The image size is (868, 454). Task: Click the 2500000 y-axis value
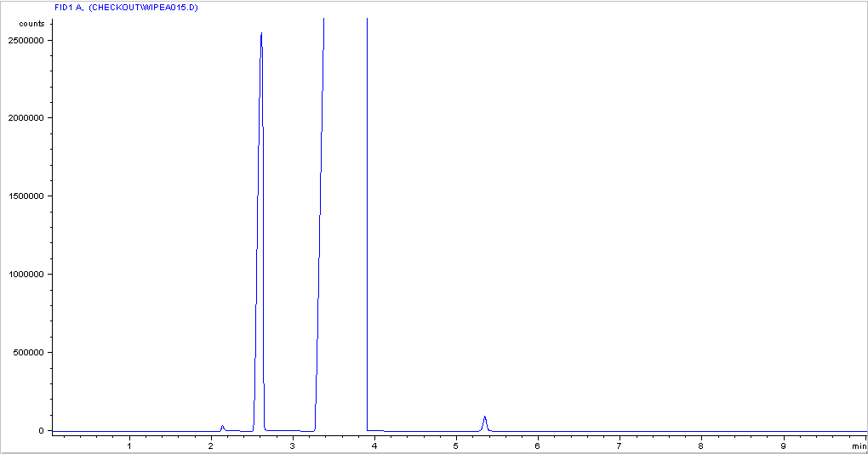coord(26,40)
